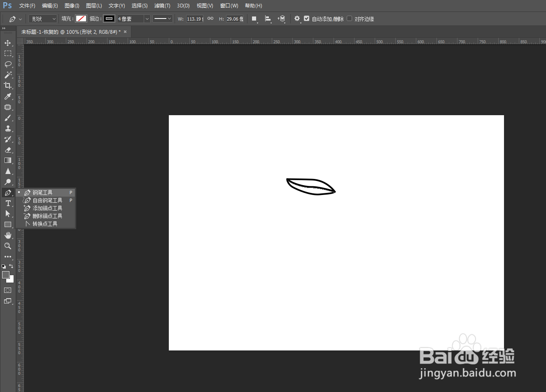Open the 窗口(W) menu
The height and width of the screenshot is (392, 546).
pos(229,6)
